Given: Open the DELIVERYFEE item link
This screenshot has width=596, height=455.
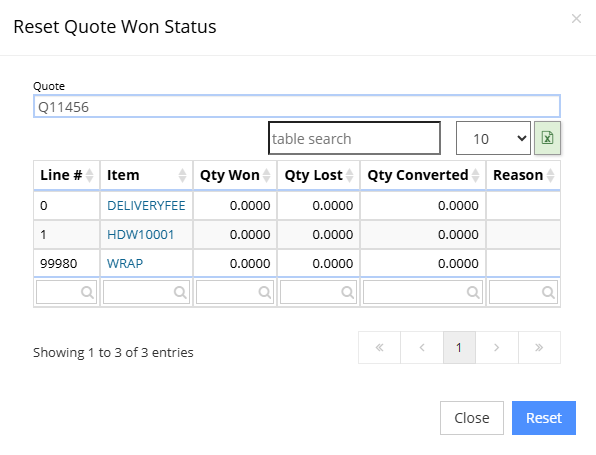Looking at the screenshot, I should [146, 206].
